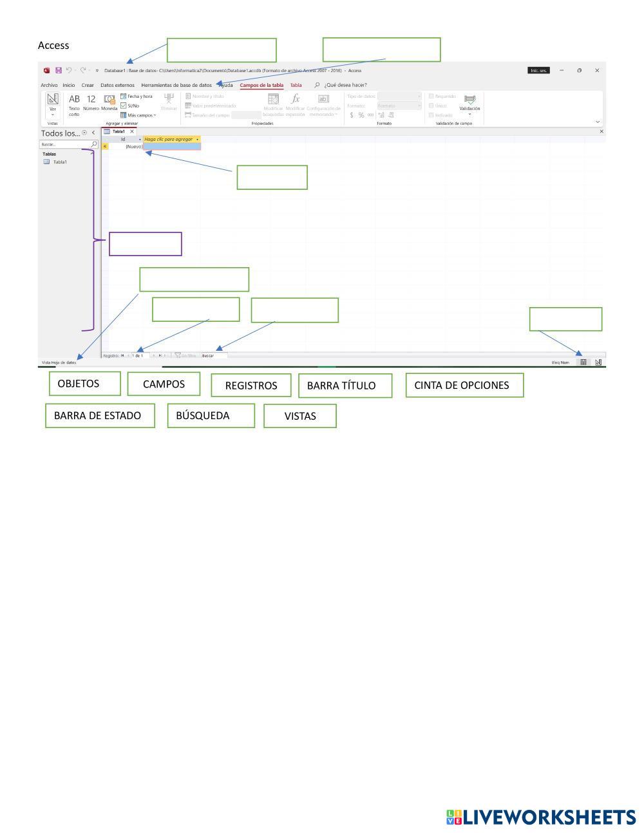This screenshot has width=644, height=833.
Task: Expand the Más campos dropdown
Action: 138,115
